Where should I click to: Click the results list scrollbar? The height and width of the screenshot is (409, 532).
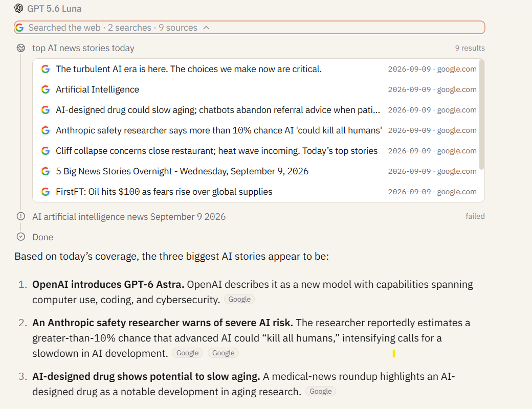click(481, 115)
